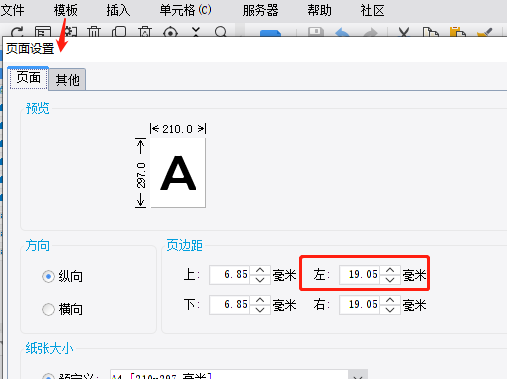Open the 插入 menu
Image resolution: width=507 pixels, height=379 pixels.
(x=118, y=10)
